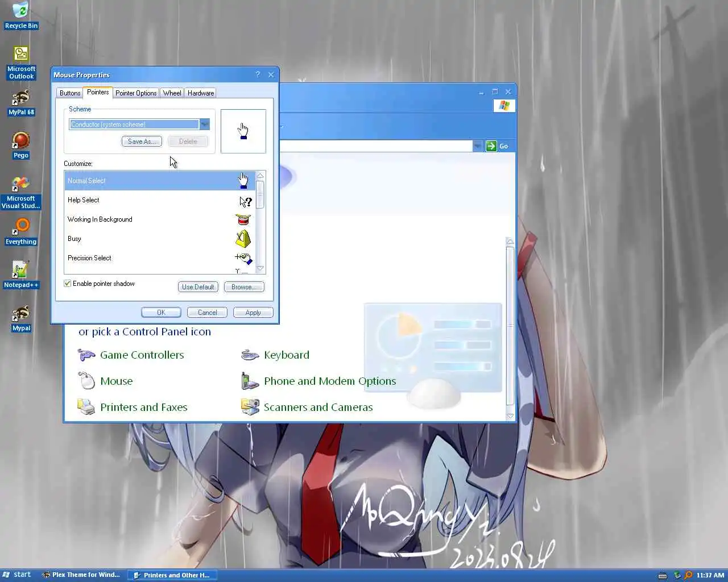Click the Save As... button
This screenshot has width=728, height=582.
(142, 142)
